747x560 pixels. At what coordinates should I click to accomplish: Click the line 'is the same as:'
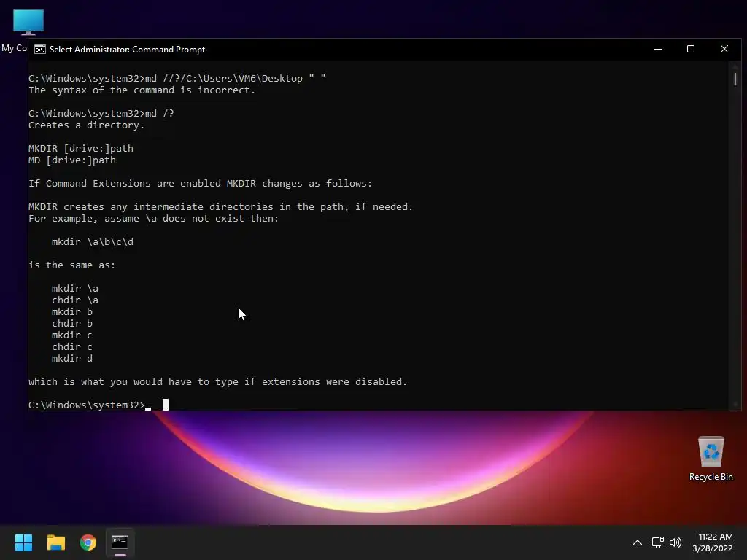coord(72,265)
